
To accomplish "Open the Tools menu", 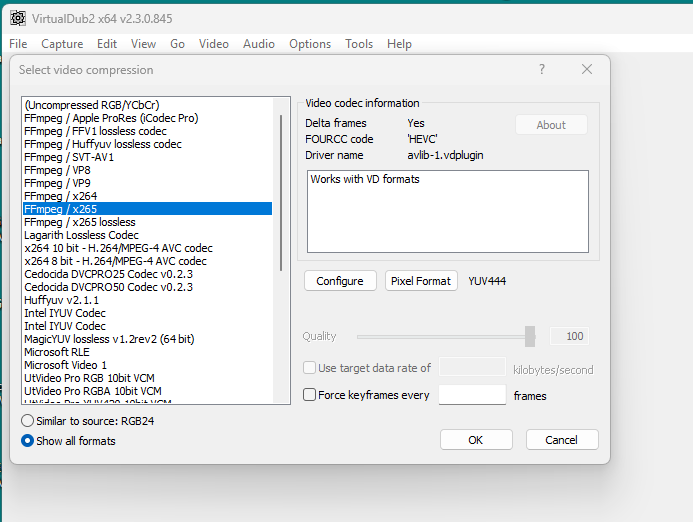I will coord(359,44).
